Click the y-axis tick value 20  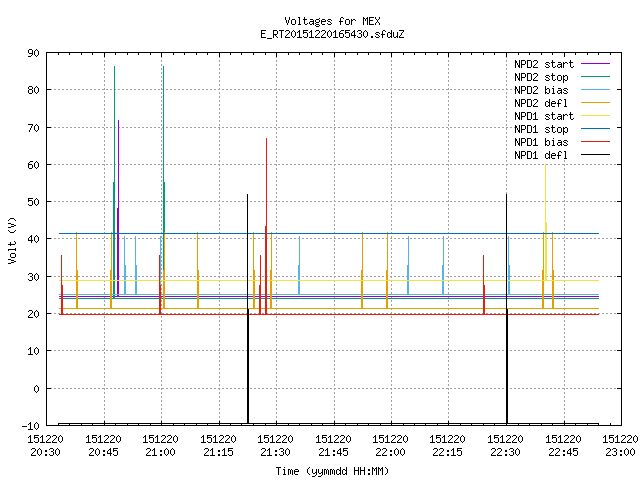34,314
